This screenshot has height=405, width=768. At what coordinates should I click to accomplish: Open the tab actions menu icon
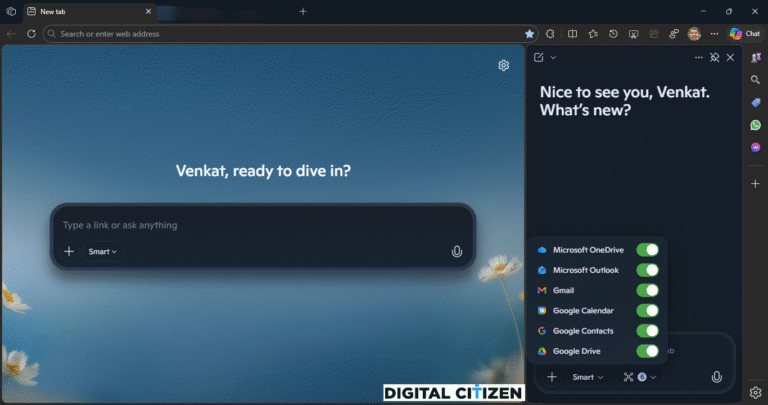coord(11,11)
